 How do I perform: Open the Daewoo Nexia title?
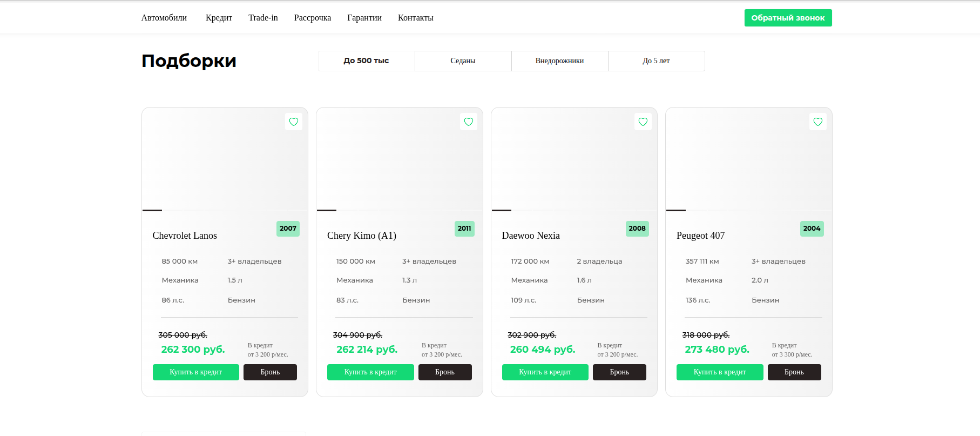pos(531,236)
